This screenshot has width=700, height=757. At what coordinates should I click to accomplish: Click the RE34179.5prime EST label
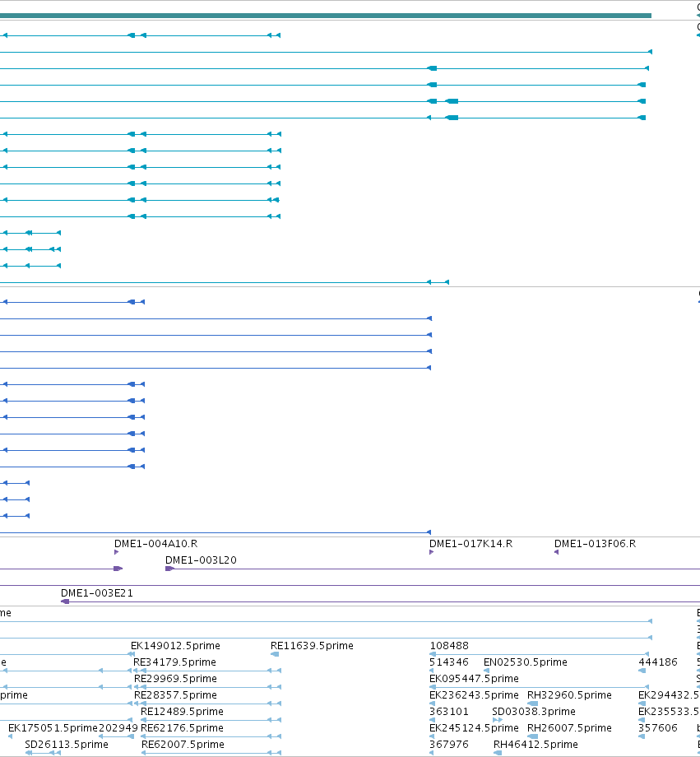(x=174, y=662)
